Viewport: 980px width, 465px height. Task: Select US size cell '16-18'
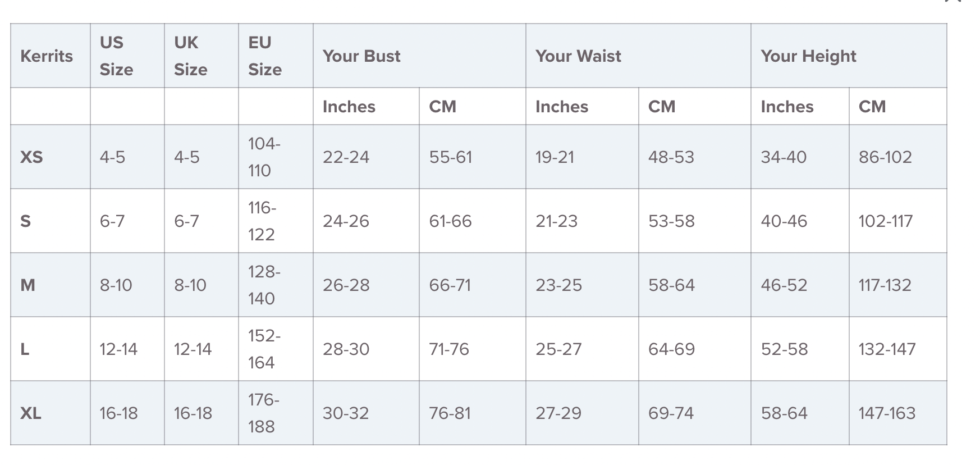118,413
